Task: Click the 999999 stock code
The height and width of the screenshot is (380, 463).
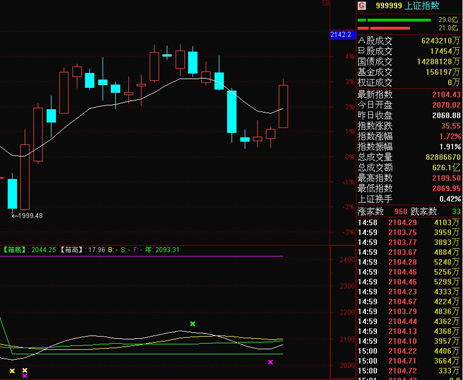Action: tap(389, 6)
